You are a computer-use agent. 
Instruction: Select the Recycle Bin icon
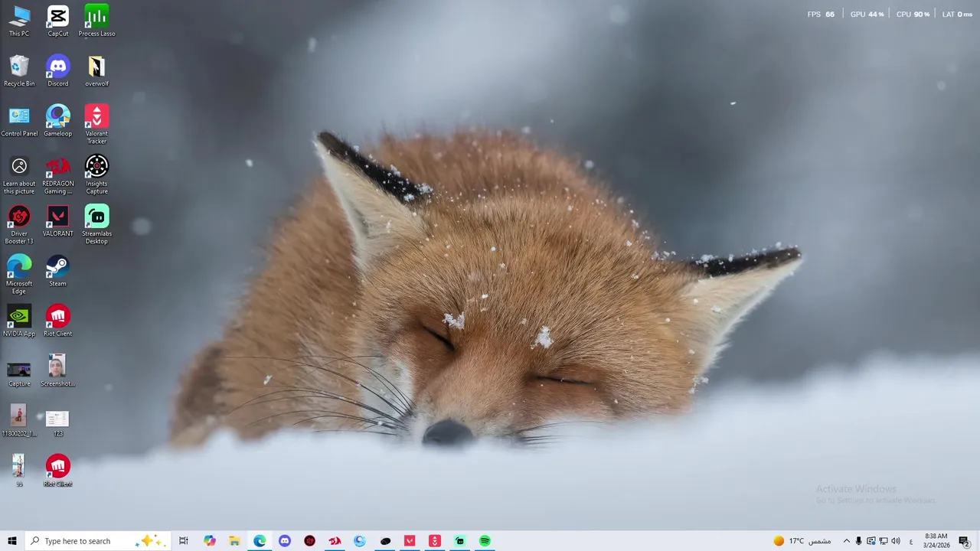pyautogui.click(x=19, y=71)
